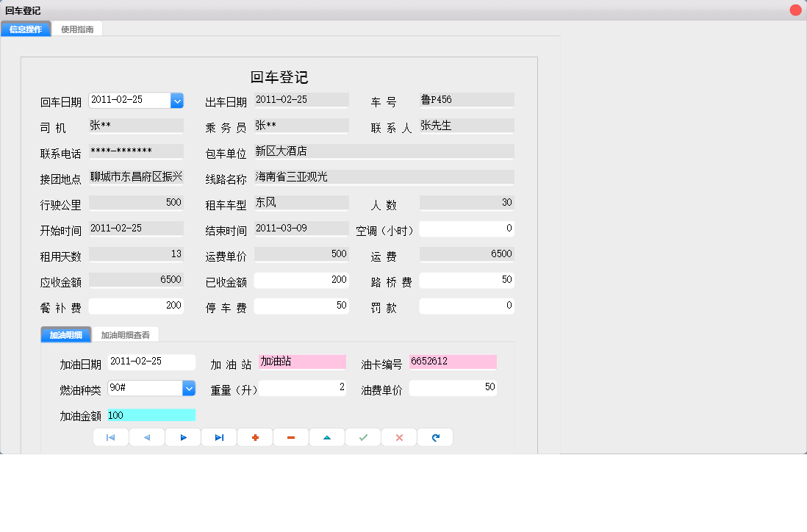Refresh the fuel record data
Screen dimensions: 807x532
click(x=434, y=436)
